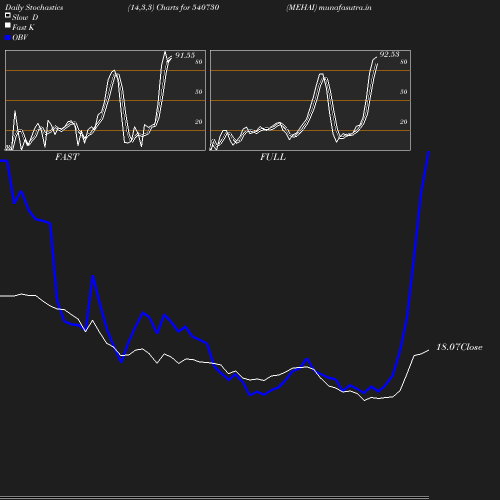Click the Fast K legend swatch
Screen dimensions: 500x500
click(8, 26)
